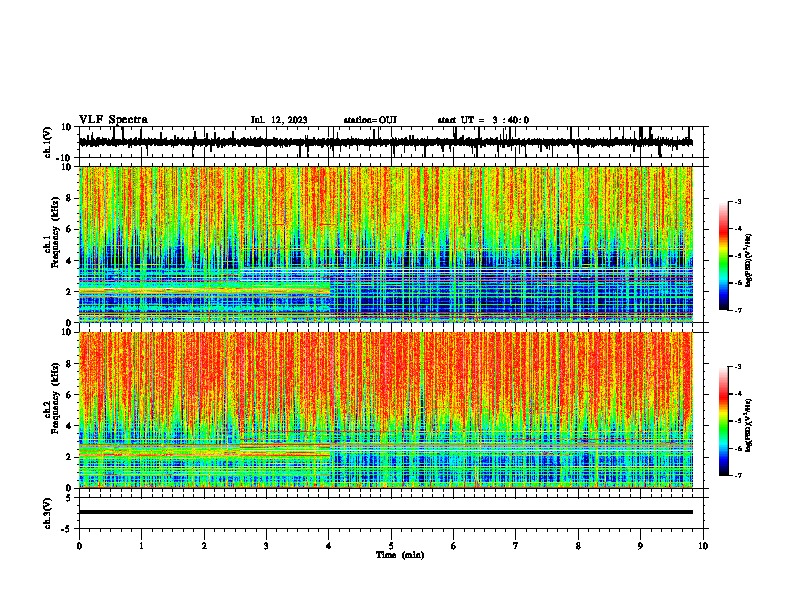Click time axis tick label '4'
The image size is (792, 612).
click(329, 546)
